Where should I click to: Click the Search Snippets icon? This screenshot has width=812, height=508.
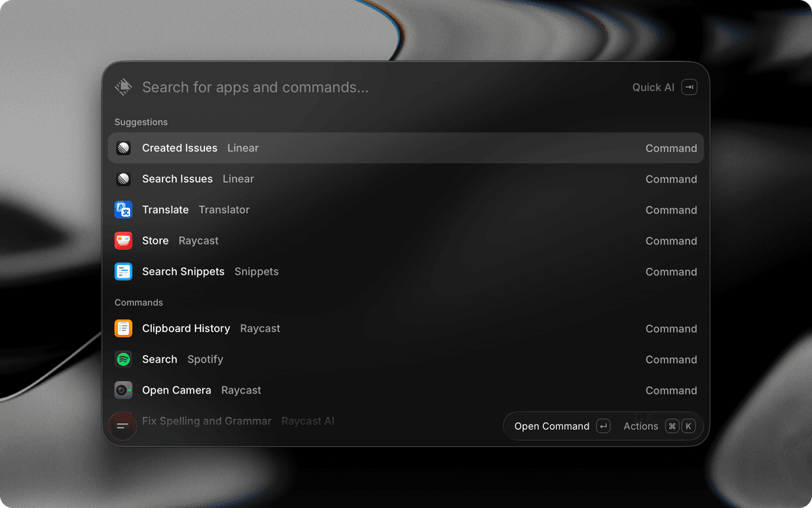[x=123, y=272]
